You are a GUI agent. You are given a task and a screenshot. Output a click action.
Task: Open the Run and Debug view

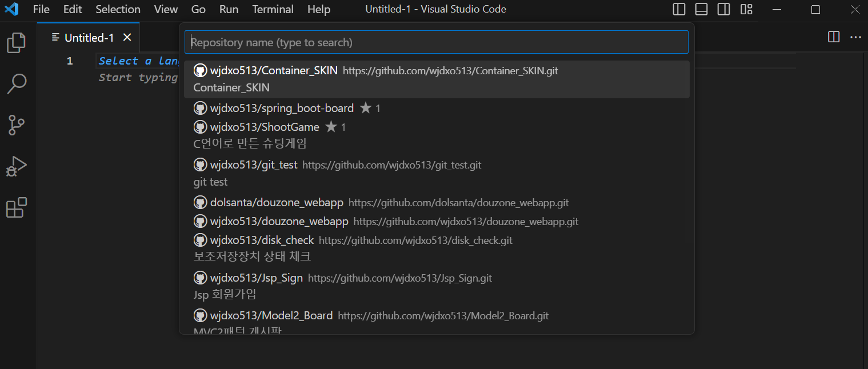[x=16, y=166]
